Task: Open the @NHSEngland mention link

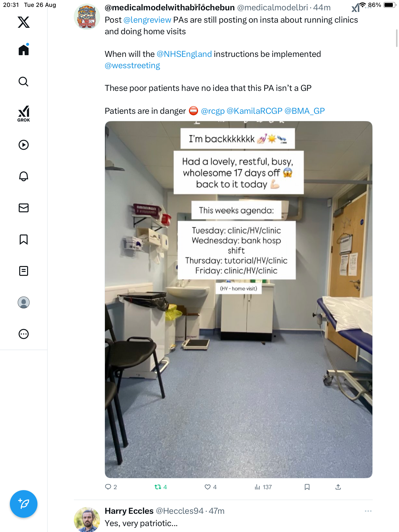Action: 184,54
